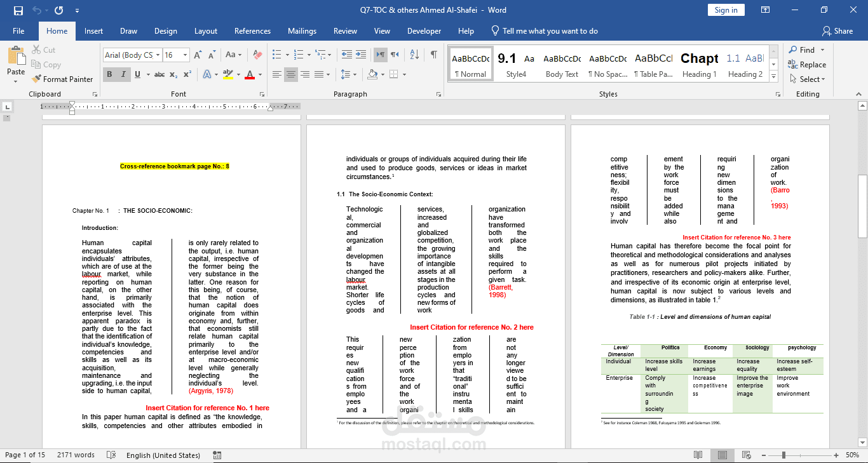Viewport: 868px width, 463px height.
Task: Click the Share button
Action: pos(837,30)
